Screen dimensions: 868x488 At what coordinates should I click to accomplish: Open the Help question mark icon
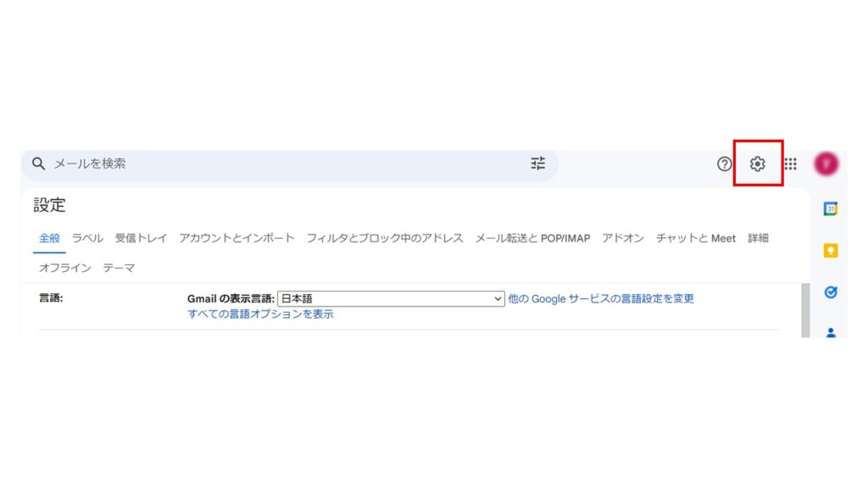tap(724, 164)
